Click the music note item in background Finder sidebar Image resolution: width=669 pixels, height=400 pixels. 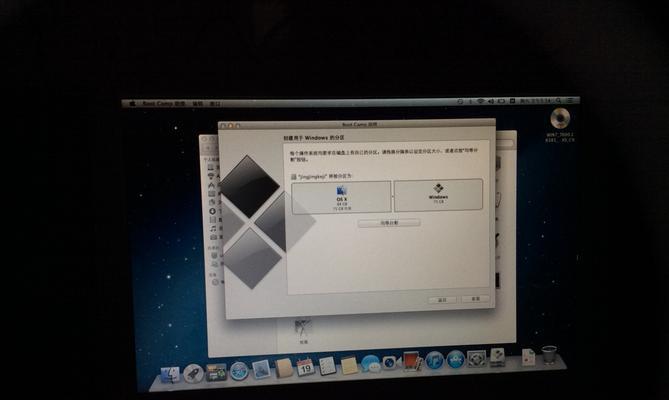tap(212, 229)
